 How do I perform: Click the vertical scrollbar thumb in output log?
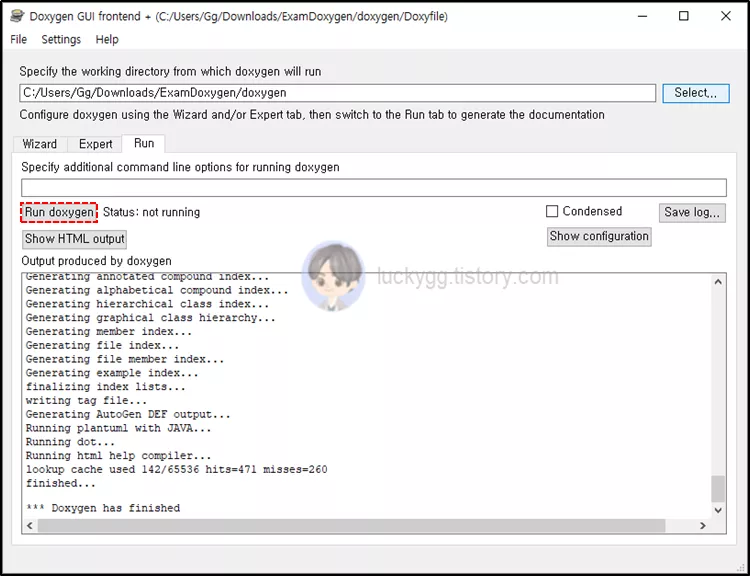tap(718, 488)
